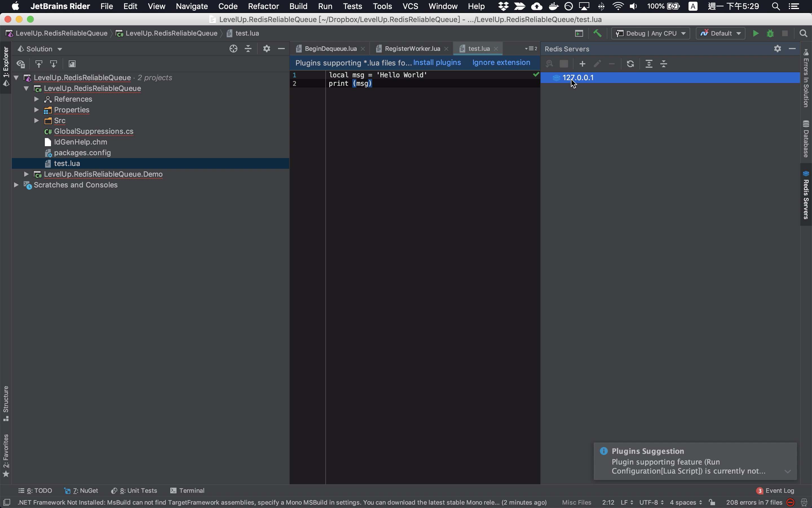Expand LevelUp.RedisReliableQueue.Demo project

pyautogui.click(x=26, y=174)
